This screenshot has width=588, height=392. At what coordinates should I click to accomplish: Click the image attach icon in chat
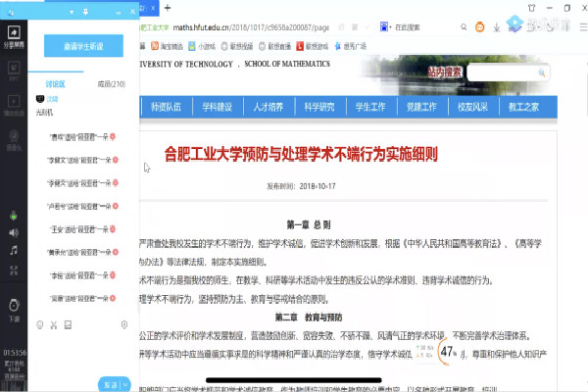pyautogui.click(x=69, y=324)
